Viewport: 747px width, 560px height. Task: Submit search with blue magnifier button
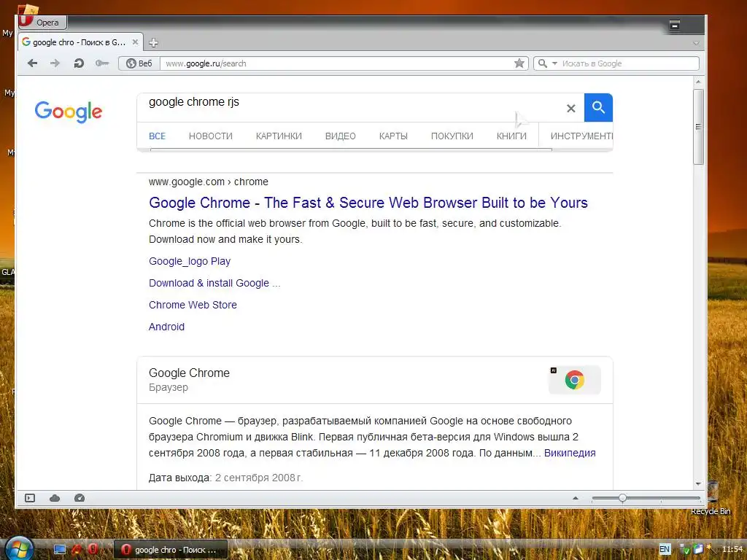click(598, 108)
